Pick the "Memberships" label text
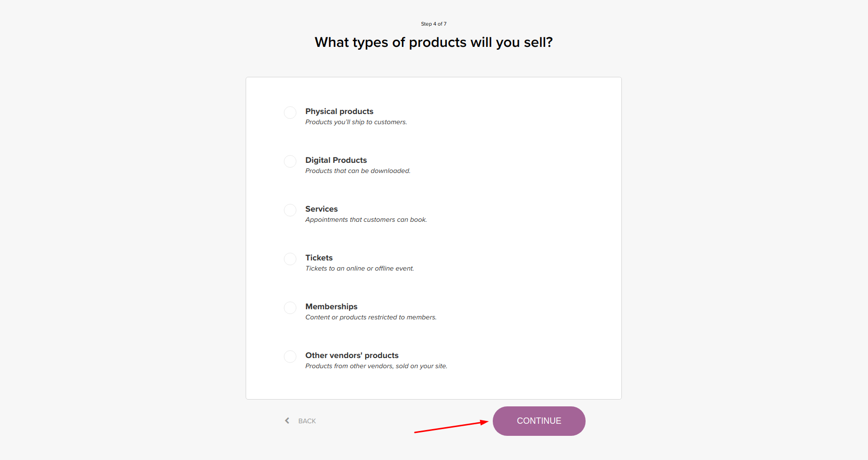The width and height of the screenshot is (868, 460). coord(331,307)
